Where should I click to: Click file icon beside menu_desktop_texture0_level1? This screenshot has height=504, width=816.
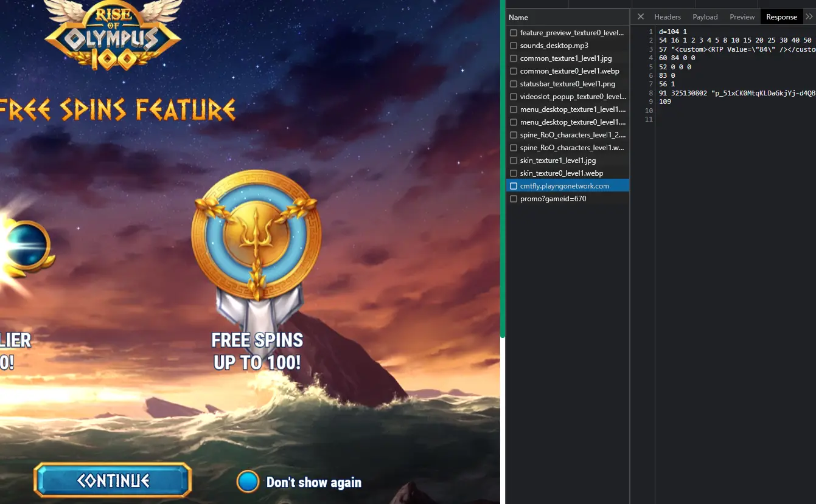(x=514, y=122)
